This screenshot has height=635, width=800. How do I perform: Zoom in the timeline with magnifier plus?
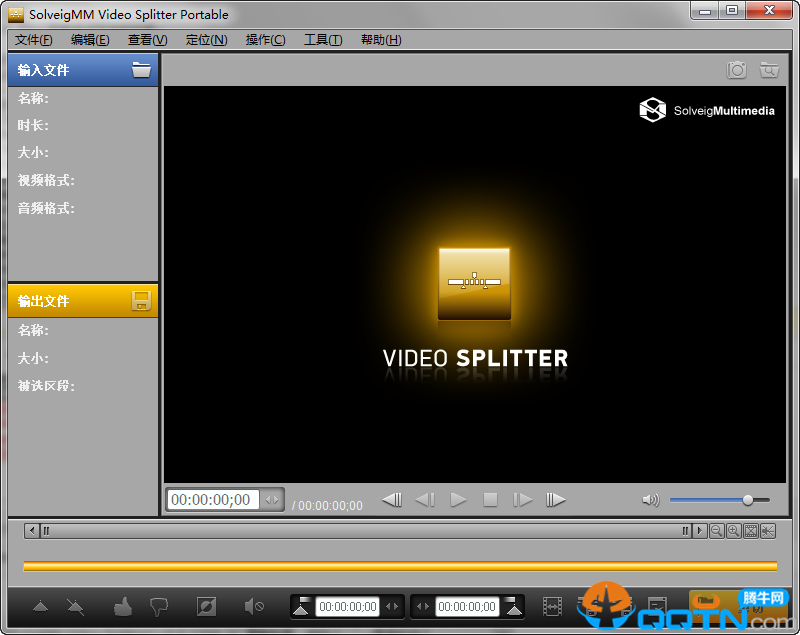coord(733,531)
